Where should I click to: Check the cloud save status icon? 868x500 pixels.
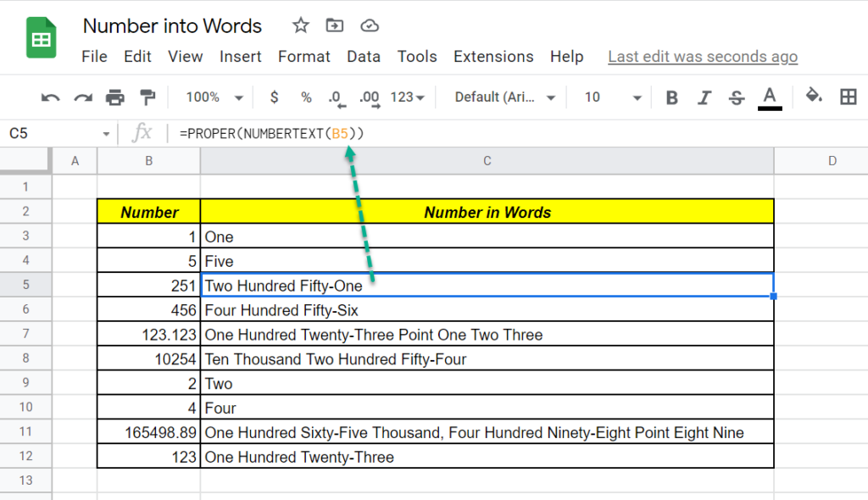coord(370,25)
